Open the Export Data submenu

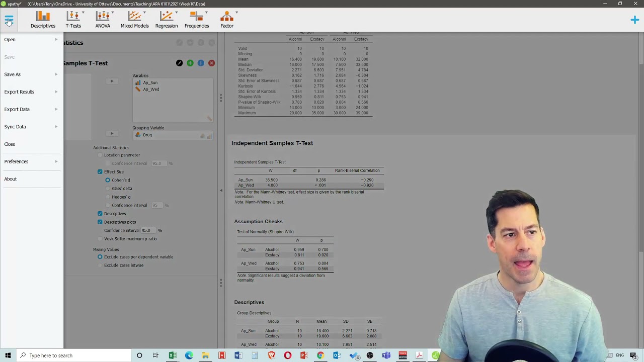[x=31, y=109]
